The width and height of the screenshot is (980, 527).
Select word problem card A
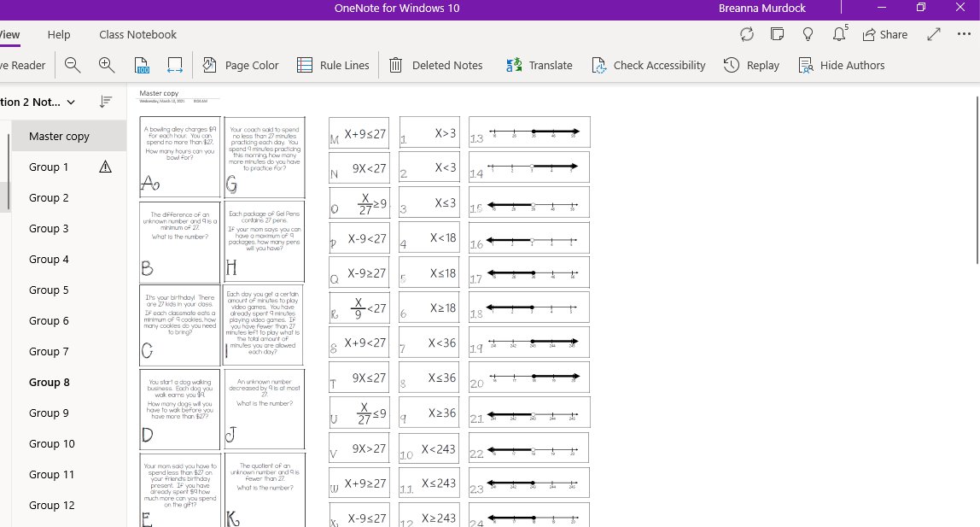click(x=180, y=157)
